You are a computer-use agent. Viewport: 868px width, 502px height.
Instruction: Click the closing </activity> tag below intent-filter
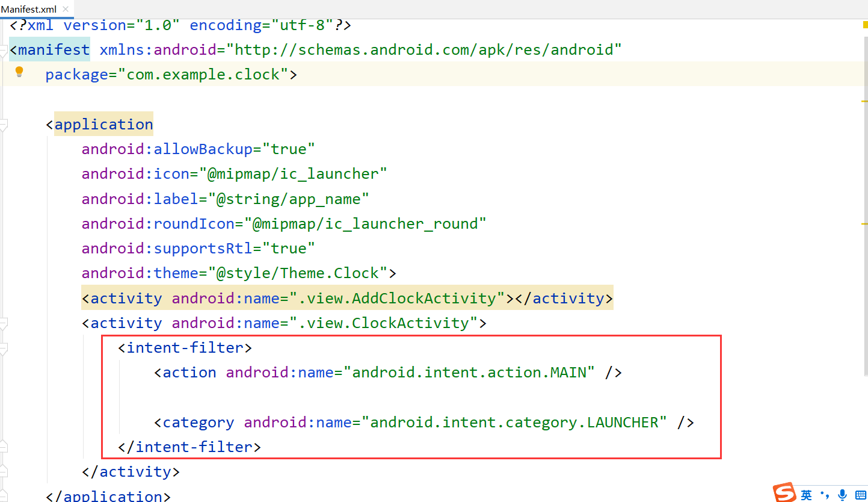click(x=131, y=472)
